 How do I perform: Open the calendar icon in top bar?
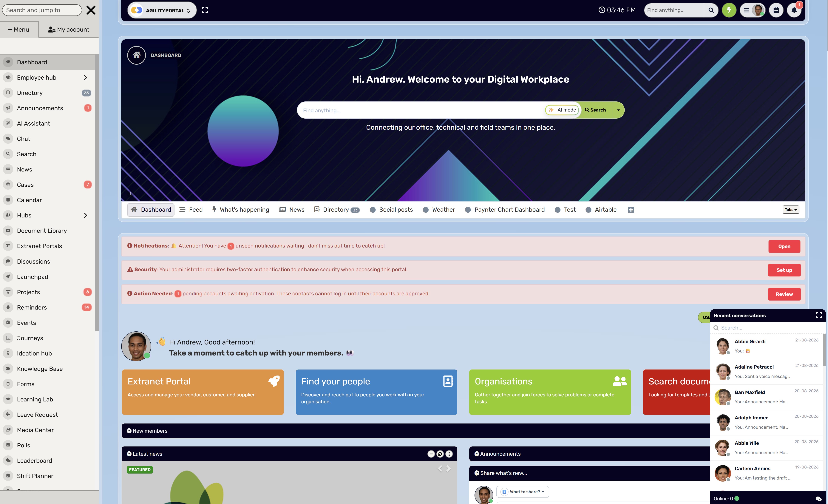click(x=776, y=10)
